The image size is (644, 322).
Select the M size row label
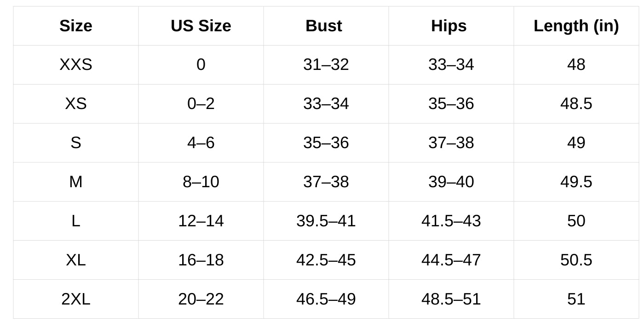76,182
